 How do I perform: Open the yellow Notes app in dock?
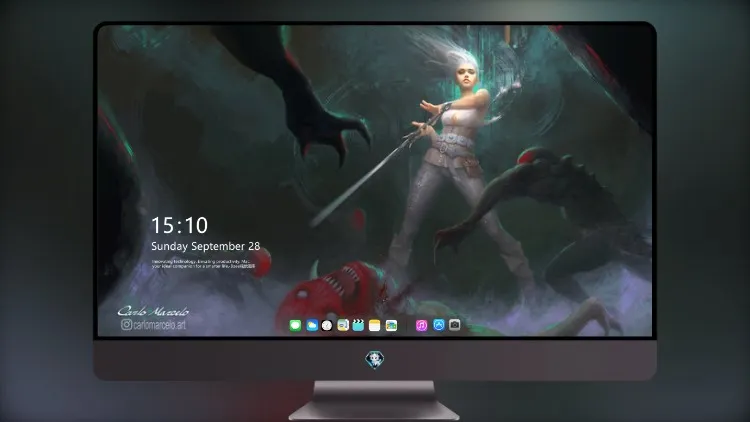point(375,325)
